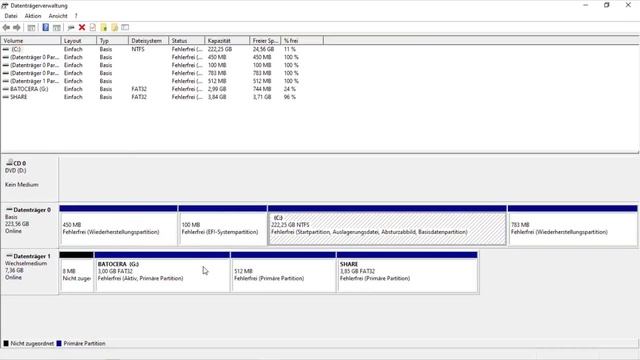Viewport: 640px width, 360px height.
Task: Click the NTFS cell in the (C:) row
Action: point(138,49)
